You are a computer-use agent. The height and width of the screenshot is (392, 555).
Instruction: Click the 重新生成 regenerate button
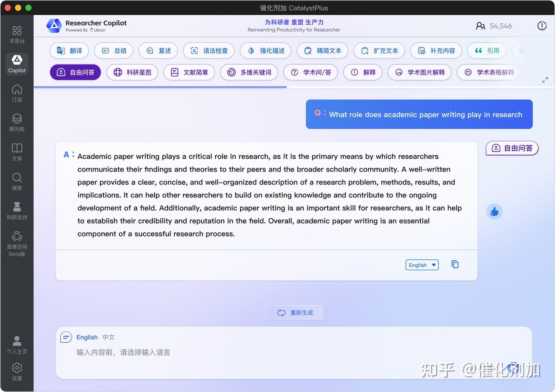click(x=294, y=312)
